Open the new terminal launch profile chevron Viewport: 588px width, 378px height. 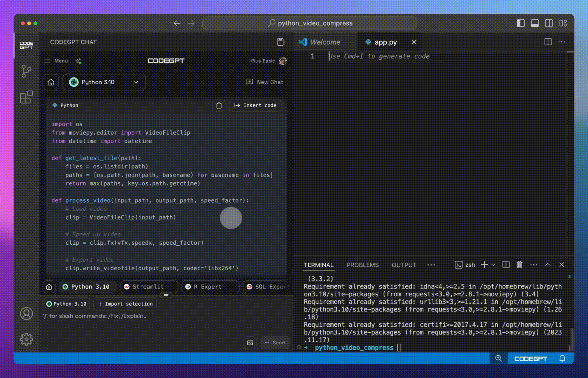[493, 265]
